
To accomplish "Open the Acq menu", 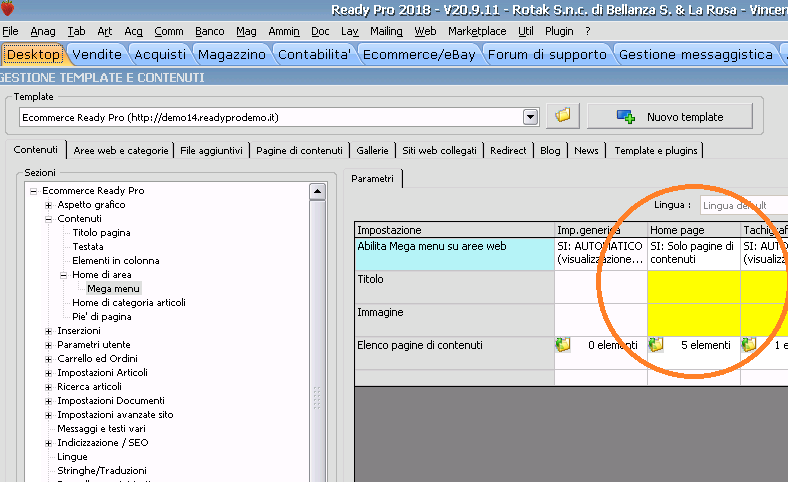I will pos(133,31).
